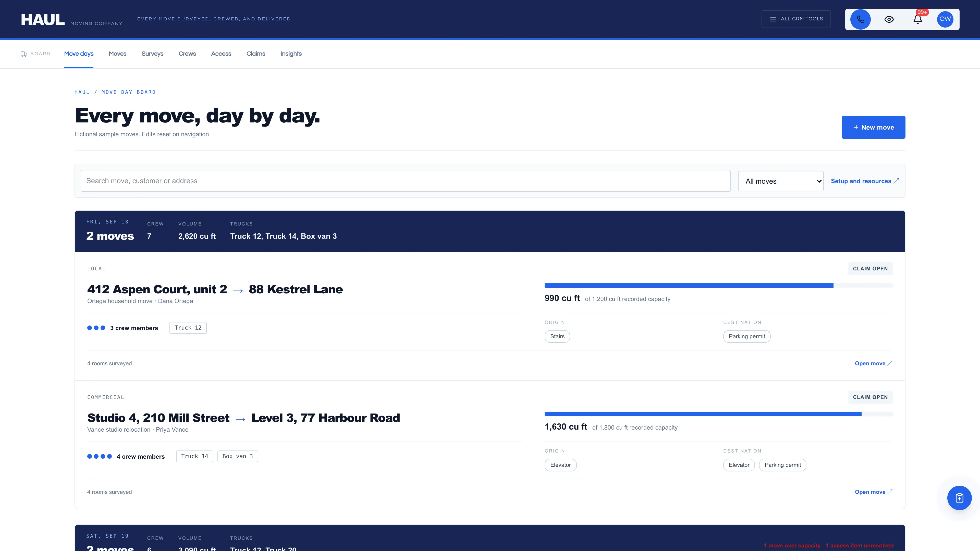The width and height of the screenshot is (980, 551).
Task: Go to the Claims tab
Action: click(256, 54)
